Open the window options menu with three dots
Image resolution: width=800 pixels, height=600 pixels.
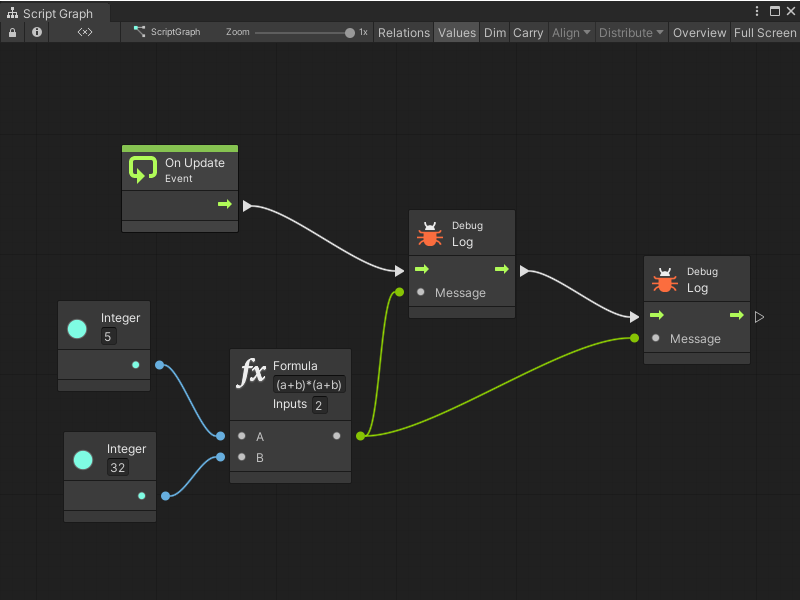coord(757,10)
